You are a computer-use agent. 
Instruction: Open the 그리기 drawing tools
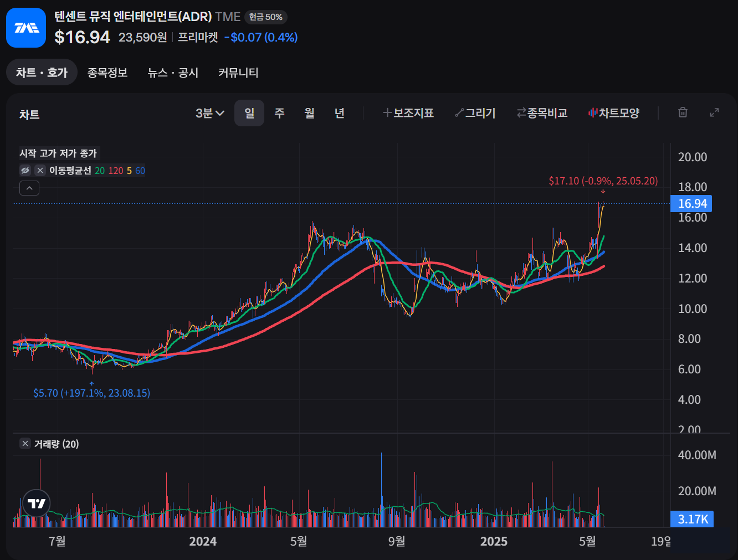(x=475, y=113)
